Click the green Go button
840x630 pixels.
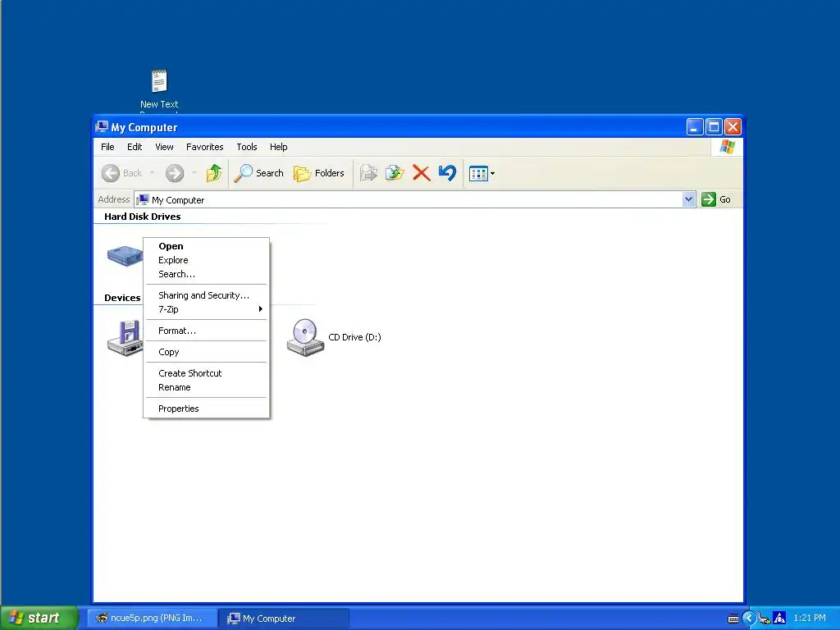click(716, 199)
